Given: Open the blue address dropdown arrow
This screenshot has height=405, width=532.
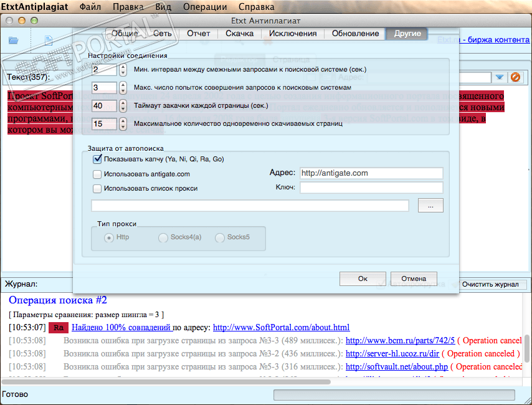Looking at the screenshot, I should (x=499, y=77).
